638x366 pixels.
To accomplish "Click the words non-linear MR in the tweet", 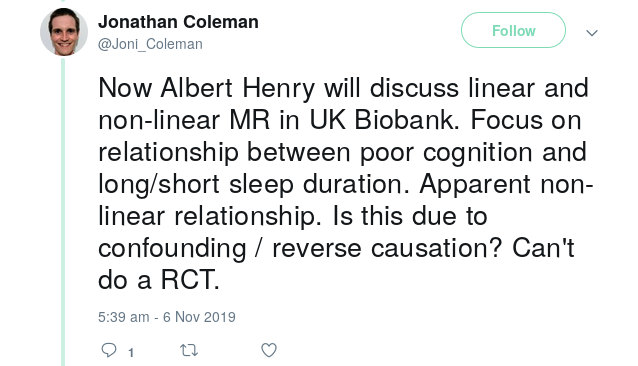I will [x=184, y=120].
